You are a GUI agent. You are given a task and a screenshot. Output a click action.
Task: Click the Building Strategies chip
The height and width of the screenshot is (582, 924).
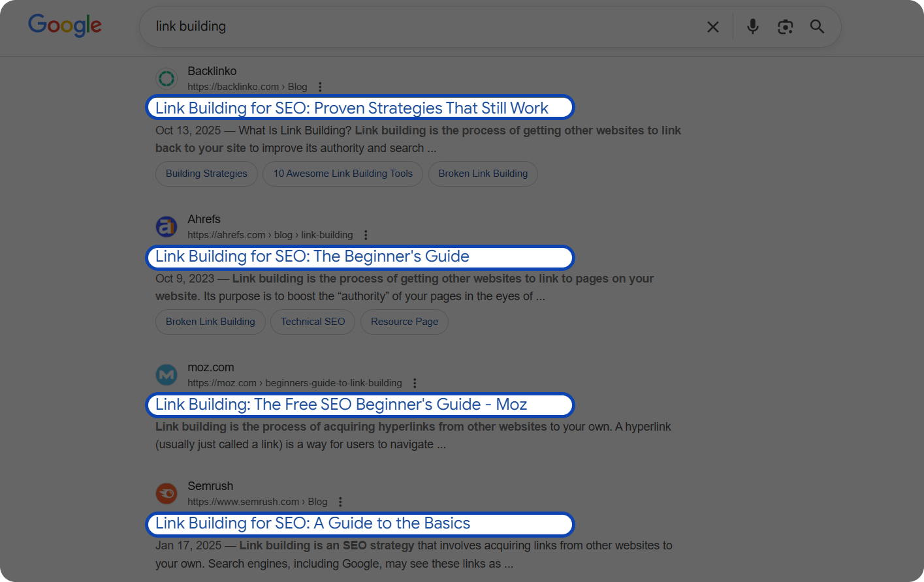(x=206, y=174)
